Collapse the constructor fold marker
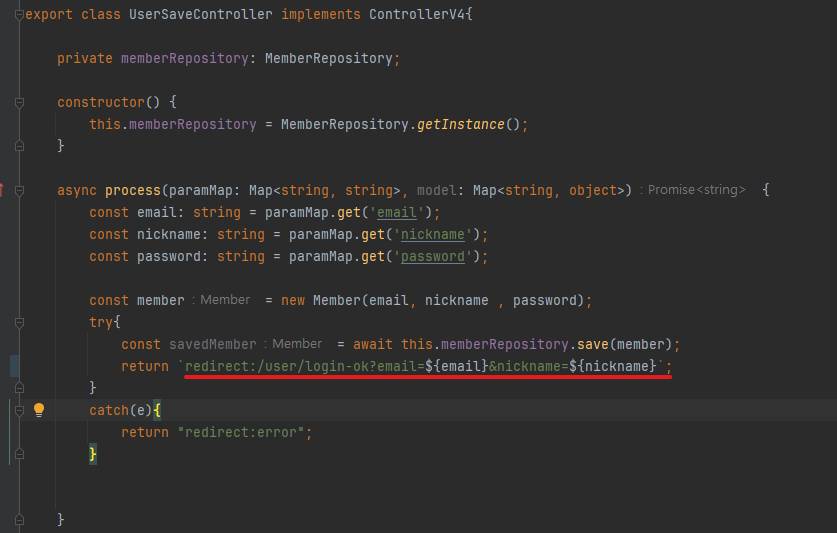837x533 pixels. (19, 102)
